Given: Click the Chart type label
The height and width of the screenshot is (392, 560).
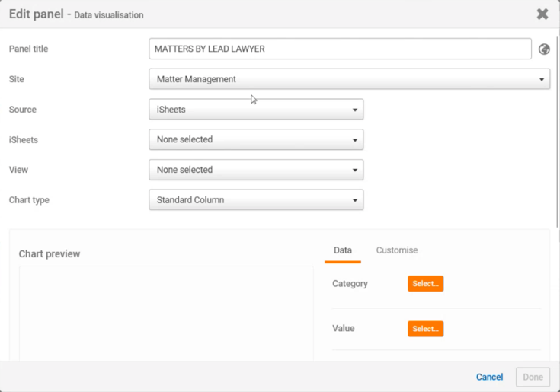Looking at the screenshot, I should (x=29, y=200).
